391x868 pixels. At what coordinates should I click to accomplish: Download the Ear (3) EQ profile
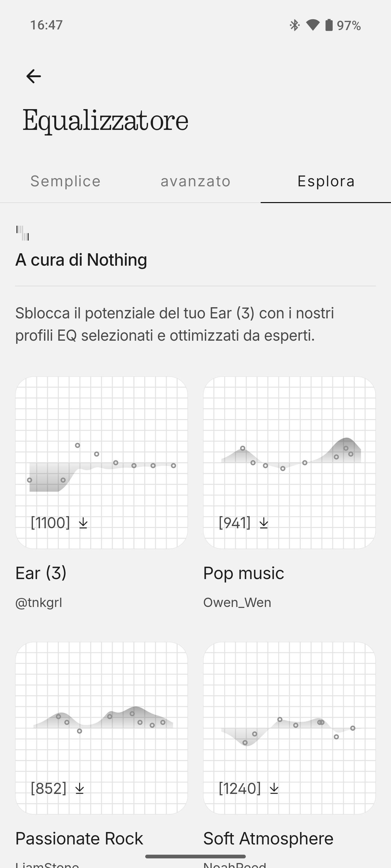click(x=83, y=523)
